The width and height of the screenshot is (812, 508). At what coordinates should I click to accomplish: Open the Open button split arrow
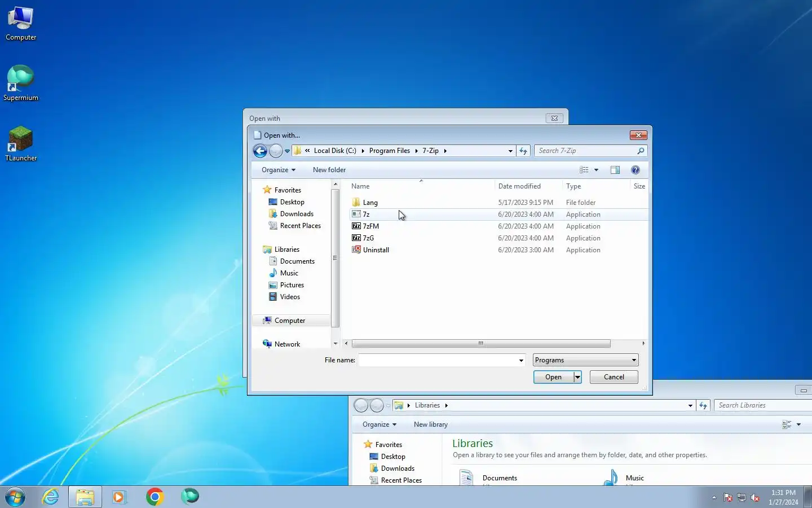(x=577, y=377)
